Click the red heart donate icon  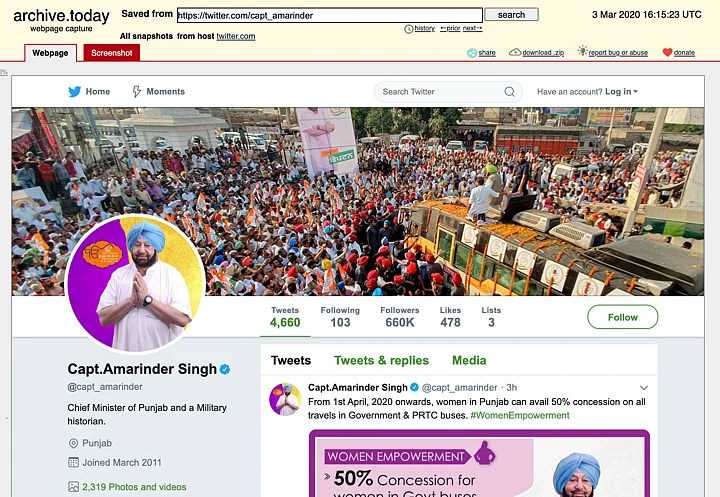click(667, 52)
